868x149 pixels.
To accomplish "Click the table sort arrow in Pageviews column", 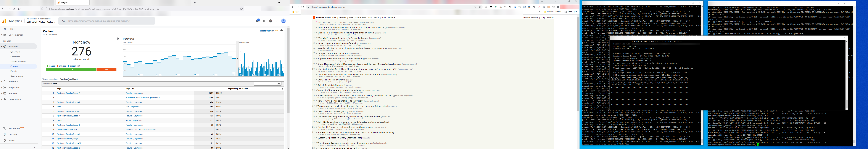I will click(282, 89).
